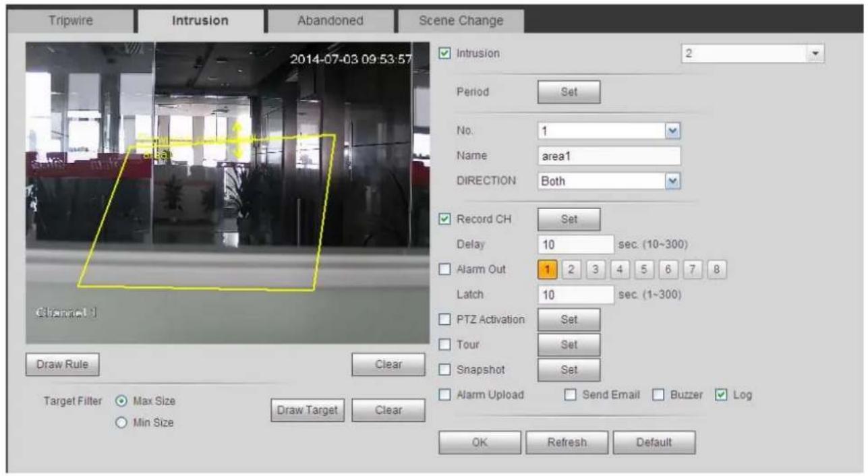Image resolution: width=868 pixels, height=476 pixels.
Task: Check the Send Email option
Action: click(570, 395)
